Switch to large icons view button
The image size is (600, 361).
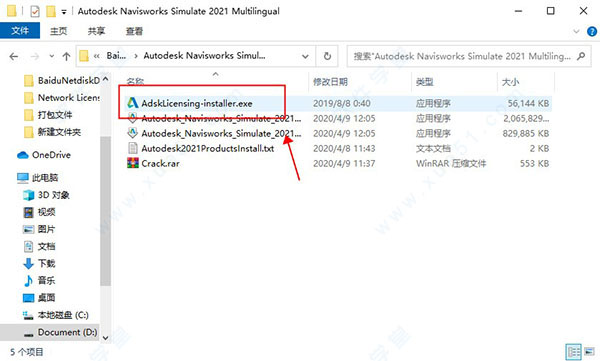pyautogui.click(x=589, y=351)
